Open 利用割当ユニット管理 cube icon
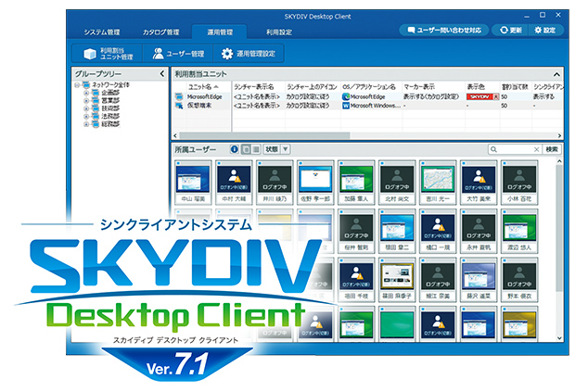The width and height of the screenshot is (588, 392). tap(90, 54)
